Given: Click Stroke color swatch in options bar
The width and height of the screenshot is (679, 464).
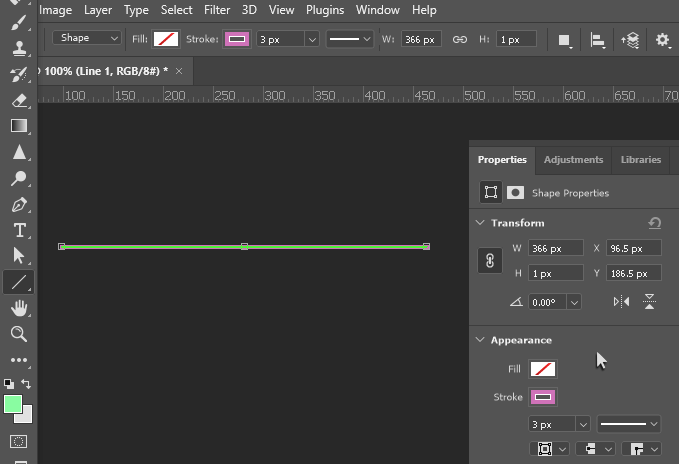Looking at the screenshot, I should click(237, 39).
